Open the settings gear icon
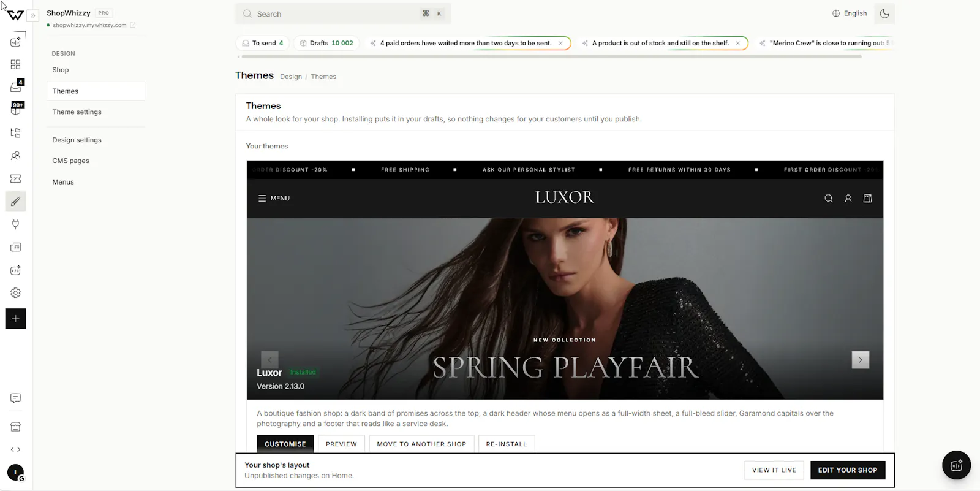The image size is (980, 491). click(15, 293)
